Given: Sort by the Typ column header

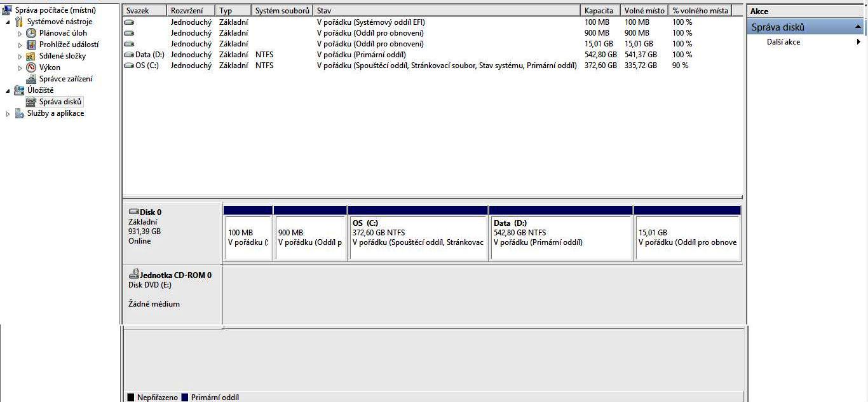Looking at the screenshot, I should tap(233, 11).
